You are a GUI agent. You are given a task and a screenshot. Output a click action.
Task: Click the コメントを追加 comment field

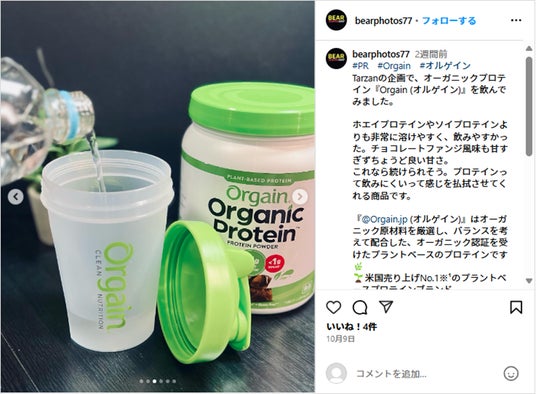tap(391, 374)
